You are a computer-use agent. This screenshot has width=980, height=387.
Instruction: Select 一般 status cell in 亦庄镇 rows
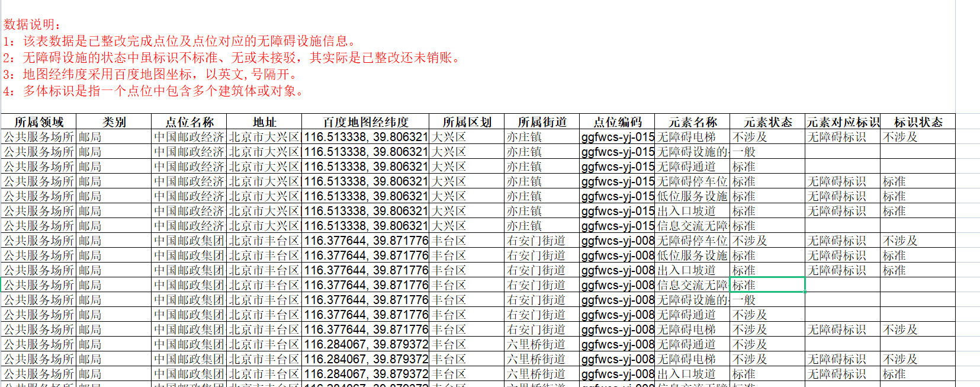pyautogui.click(x=767, y=152)
